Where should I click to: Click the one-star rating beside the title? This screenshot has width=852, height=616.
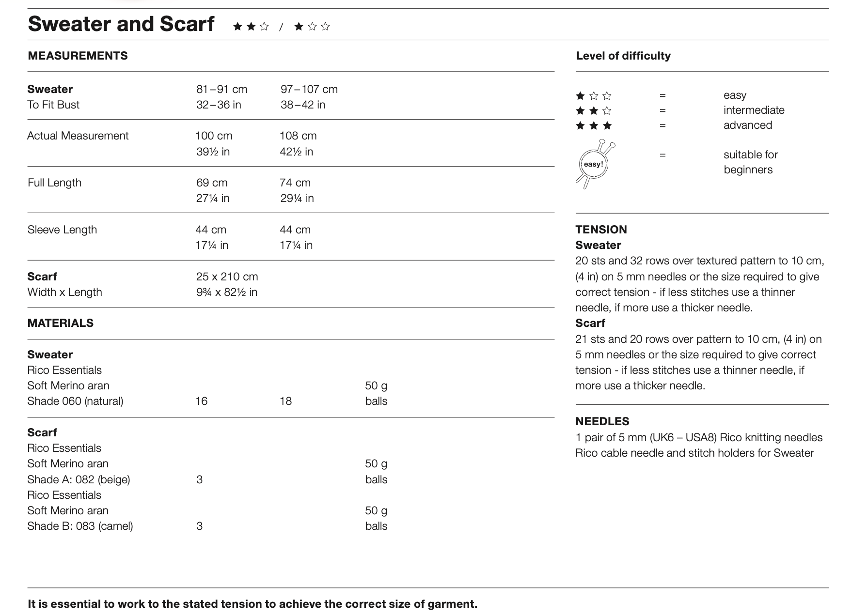[312, 27]
